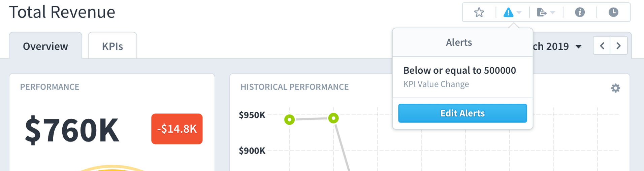Expand the export dropdown arrow
Image resolution: width=644 pixels, height=171 pixels.
tap(552, 13)
